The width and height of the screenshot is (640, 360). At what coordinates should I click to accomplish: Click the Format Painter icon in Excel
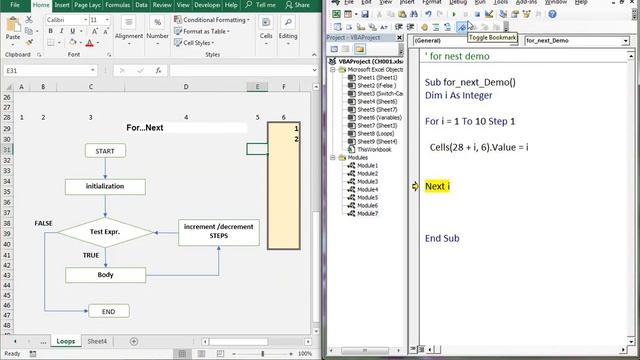tap(29, 42)
